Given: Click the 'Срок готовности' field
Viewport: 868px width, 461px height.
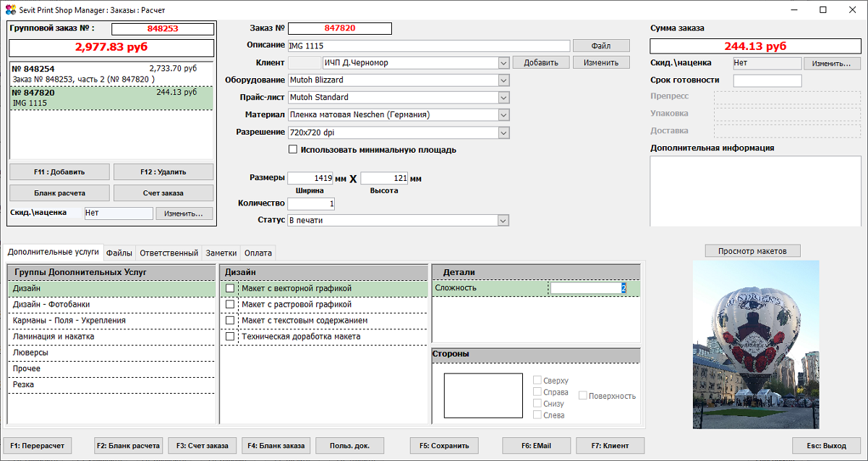Looking at the screenshot, I should (x=767, y=80).
